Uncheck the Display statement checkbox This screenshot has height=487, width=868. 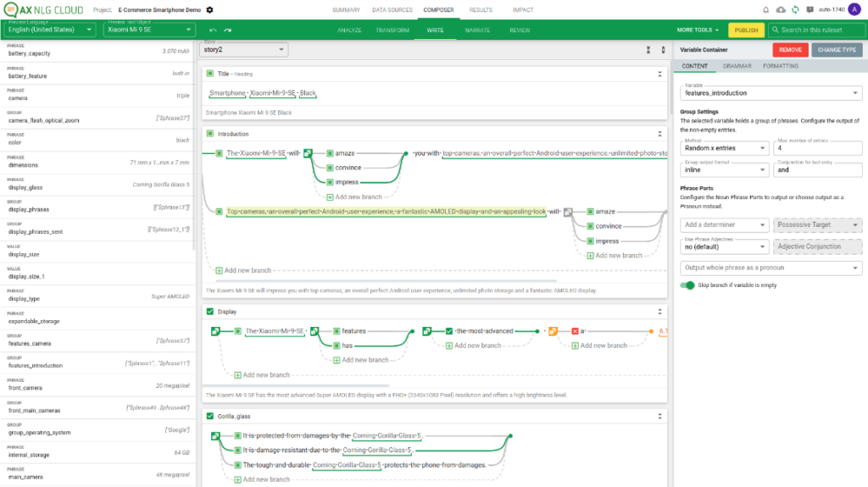point(210,312)
